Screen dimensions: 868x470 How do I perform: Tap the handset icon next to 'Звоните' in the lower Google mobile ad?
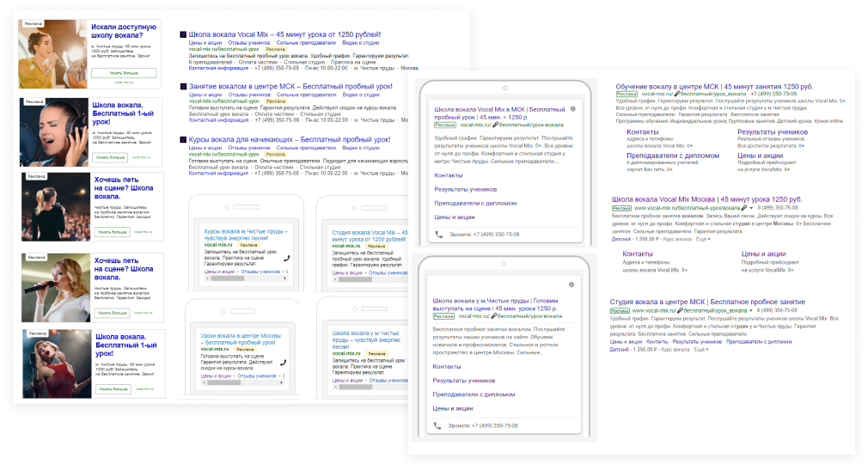[437, 425]
